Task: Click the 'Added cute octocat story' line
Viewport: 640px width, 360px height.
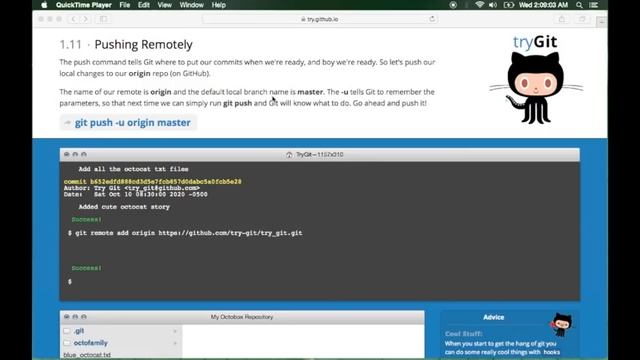Action: [x=124, y=207]
